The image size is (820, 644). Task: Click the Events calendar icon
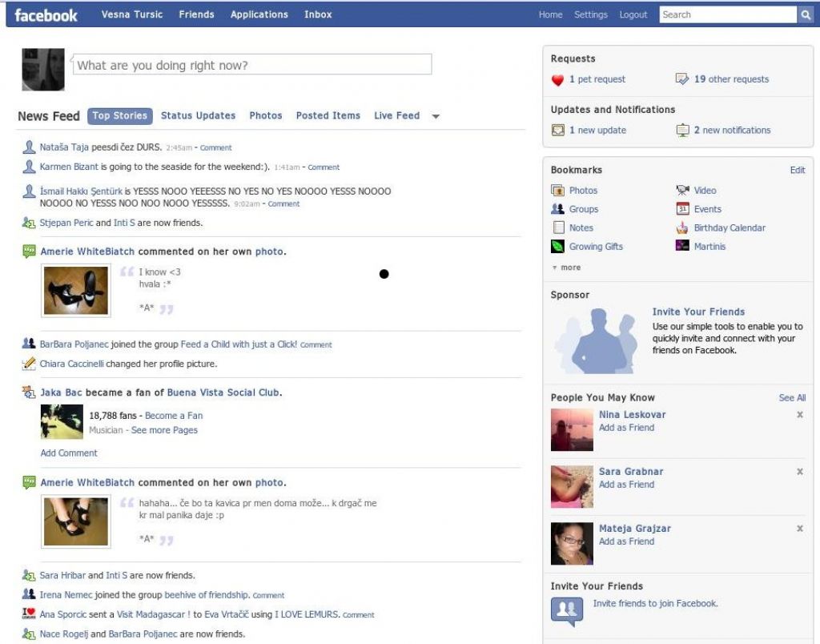(x=682, y=209)
